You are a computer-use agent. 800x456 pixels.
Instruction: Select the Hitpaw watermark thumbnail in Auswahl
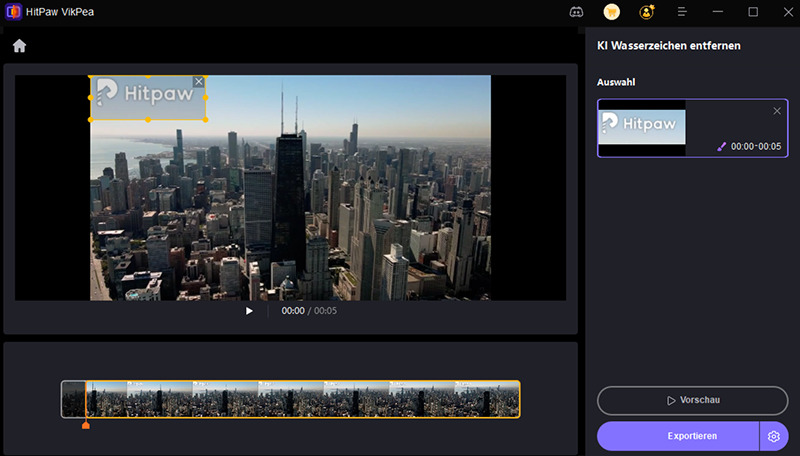(x=642, y=128)
